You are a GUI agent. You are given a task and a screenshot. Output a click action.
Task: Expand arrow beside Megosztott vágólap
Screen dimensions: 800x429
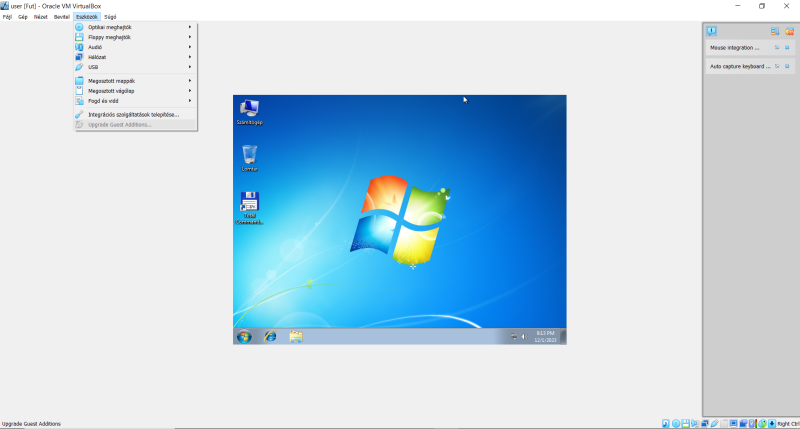click(190, 91)
